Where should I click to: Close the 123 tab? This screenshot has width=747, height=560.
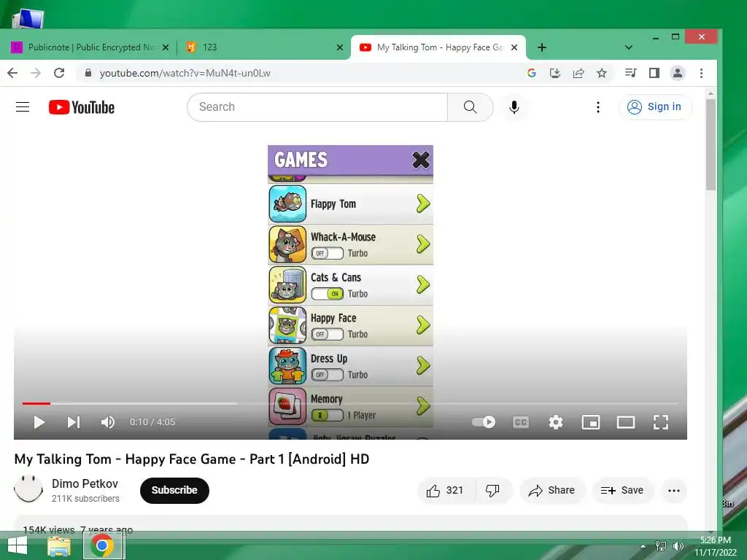click(x=340, y=47)
